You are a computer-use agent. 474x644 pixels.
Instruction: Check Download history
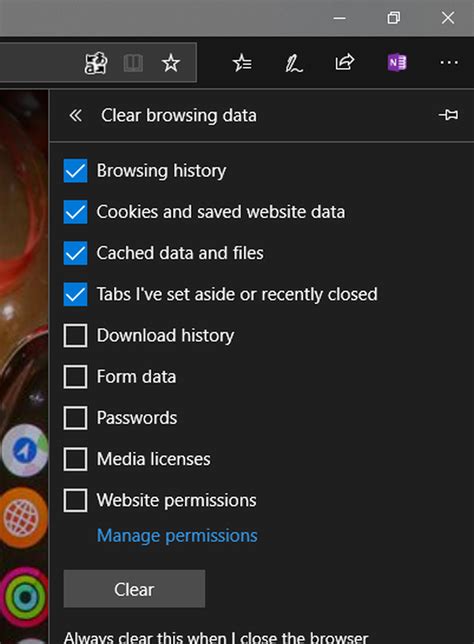click(75, 336)
